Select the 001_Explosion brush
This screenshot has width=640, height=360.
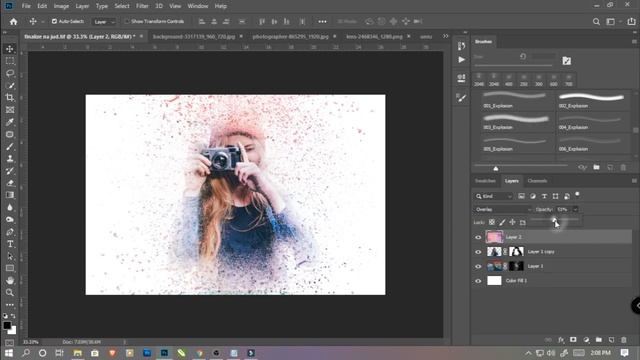515,100
